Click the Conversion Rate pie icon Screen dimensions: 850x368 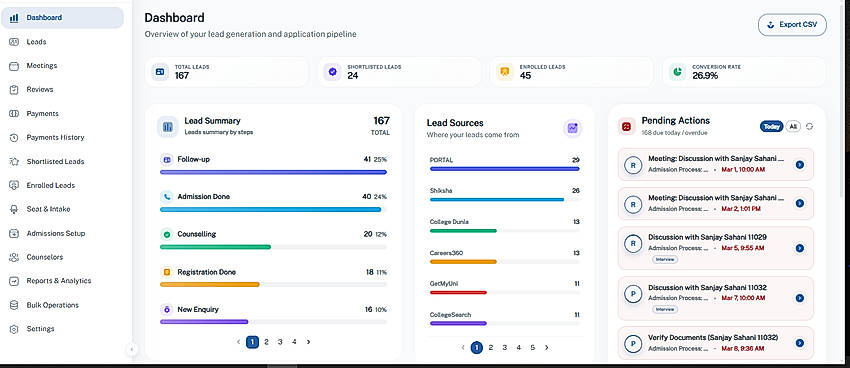[x=677, y=72]
